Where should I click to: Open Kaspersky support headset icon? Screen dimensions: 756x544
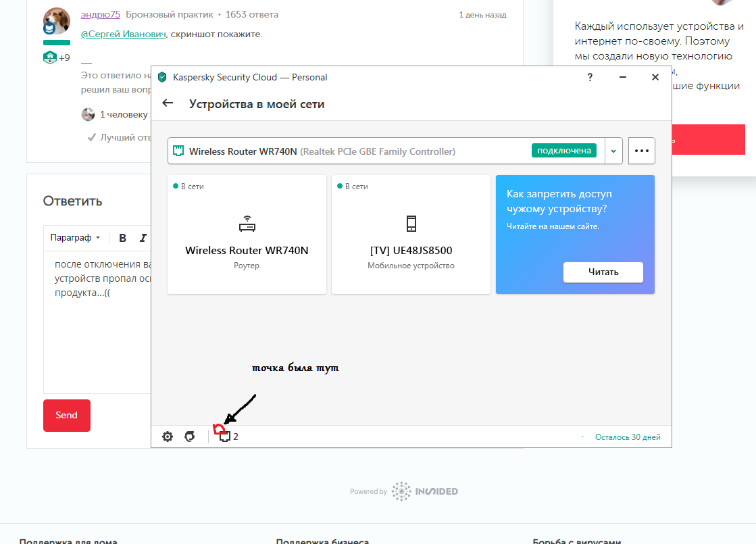[190, 437]
